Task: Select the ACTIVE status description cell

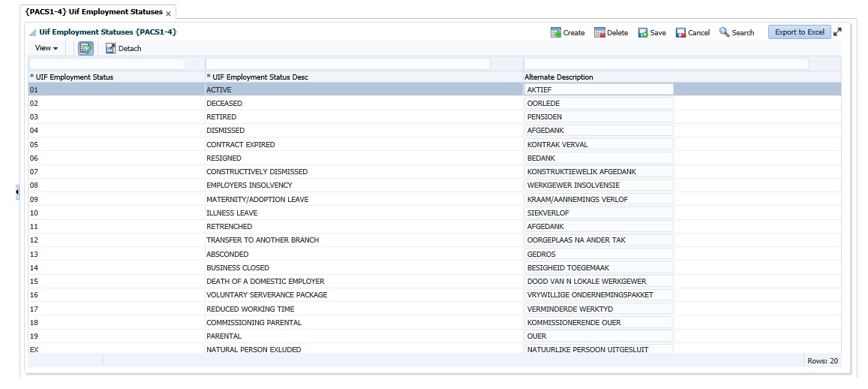Action: tap(364, 89)
